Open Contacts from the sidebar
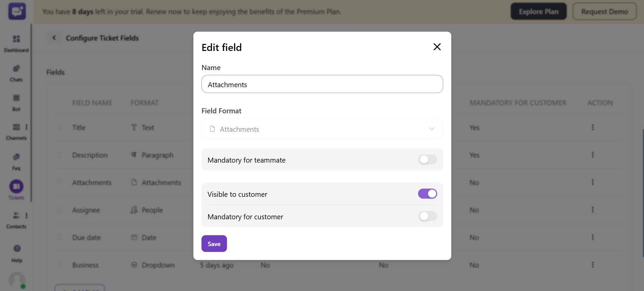This screenshot has width=644, height=291. [x=16, y=215]
